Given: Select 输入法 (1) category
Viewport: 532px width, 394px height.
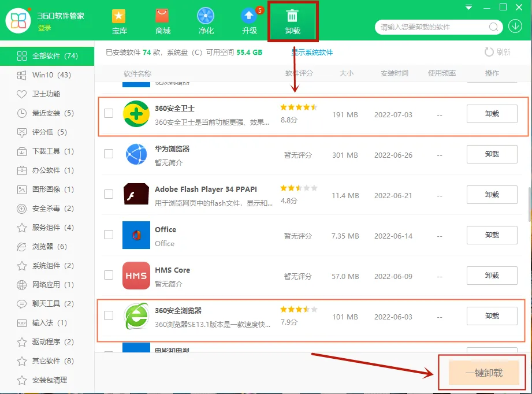Looking at the screenshot, I should [47, 323].
